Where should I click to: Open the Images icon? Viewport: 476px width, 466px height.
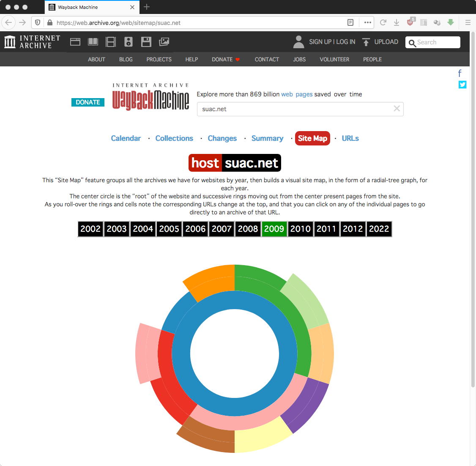tap(164, 42)
